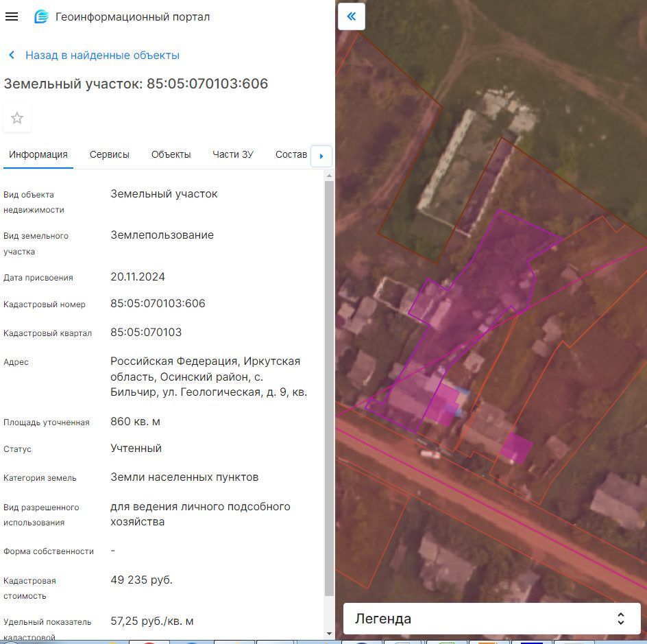Click the date value 20.11.2024

pos(137,276)
